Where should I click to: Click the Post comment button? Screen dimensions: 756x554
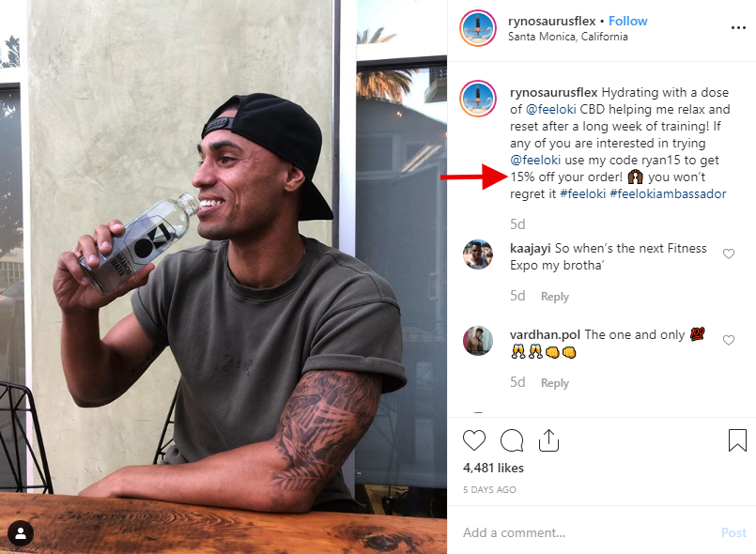pos(733,532)
